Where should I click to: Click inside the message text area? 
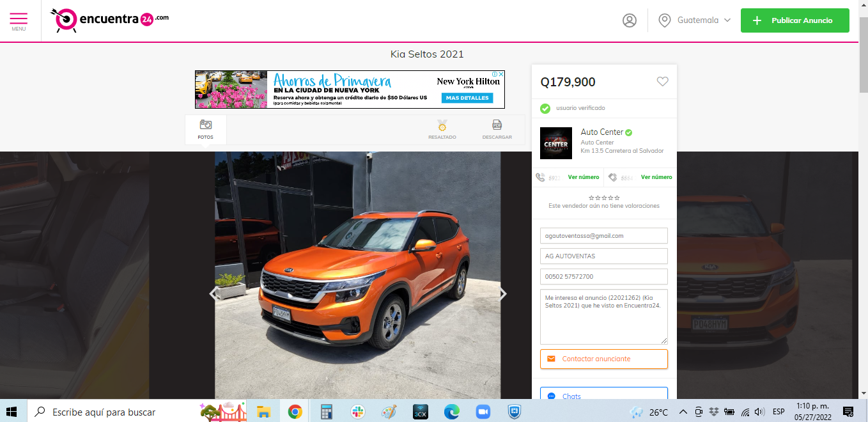[604, 316]
